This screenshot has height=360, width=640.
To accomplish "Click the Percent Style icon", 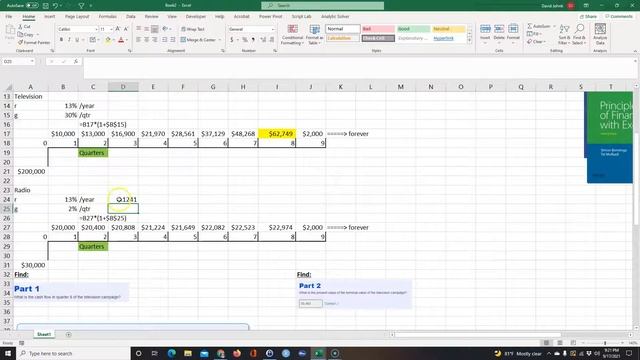I will pyautogui.click(x=245, y=40).
